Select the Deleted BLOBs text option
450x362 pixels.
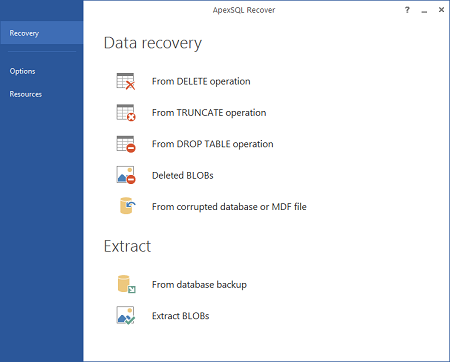click(183, 175)
